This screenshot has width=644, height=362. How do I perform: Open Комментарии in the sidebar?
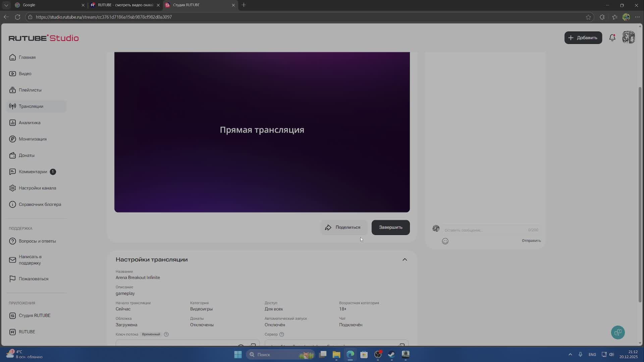point(33,172)
